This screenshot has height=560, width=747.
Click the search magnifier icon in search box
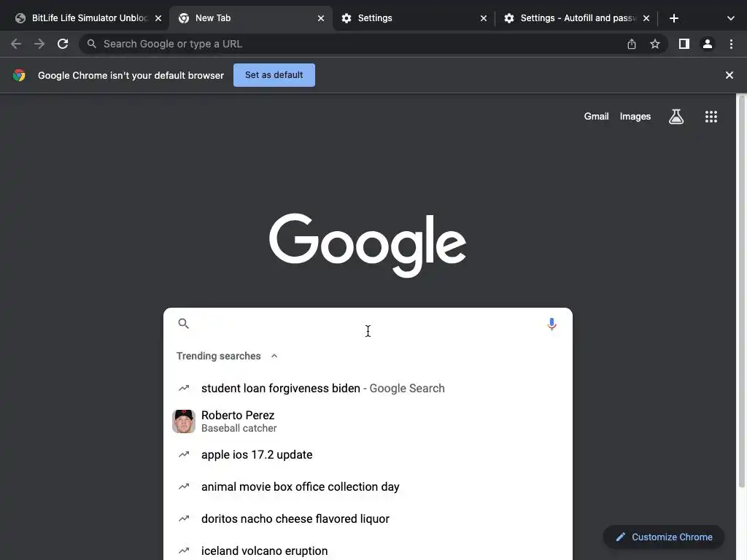[x=183, y=324]
